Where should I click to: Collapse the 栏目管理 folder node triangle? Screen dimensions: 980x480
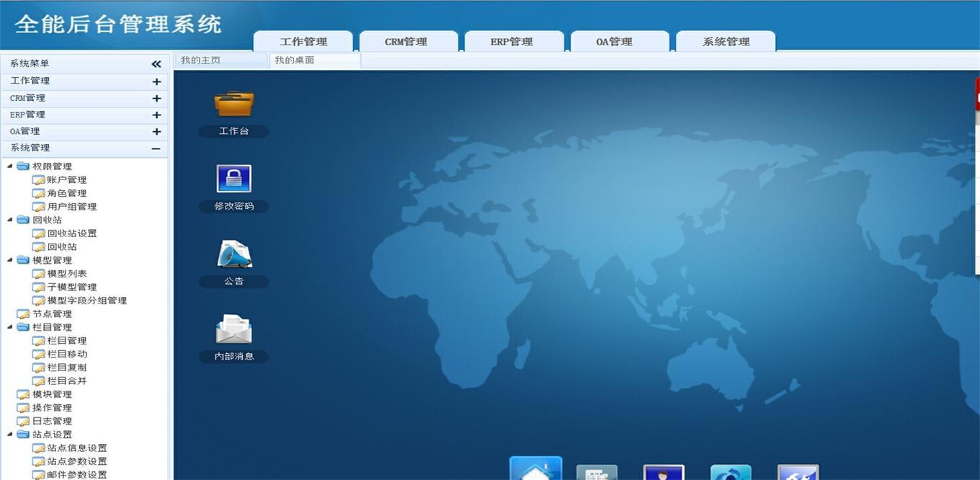click(x=10, y=327)
